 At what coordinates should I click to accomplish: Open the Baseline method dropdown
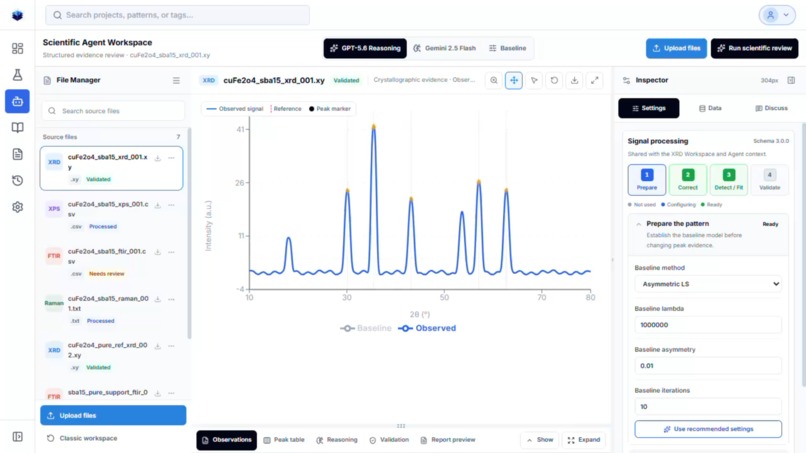click(708, 284)
